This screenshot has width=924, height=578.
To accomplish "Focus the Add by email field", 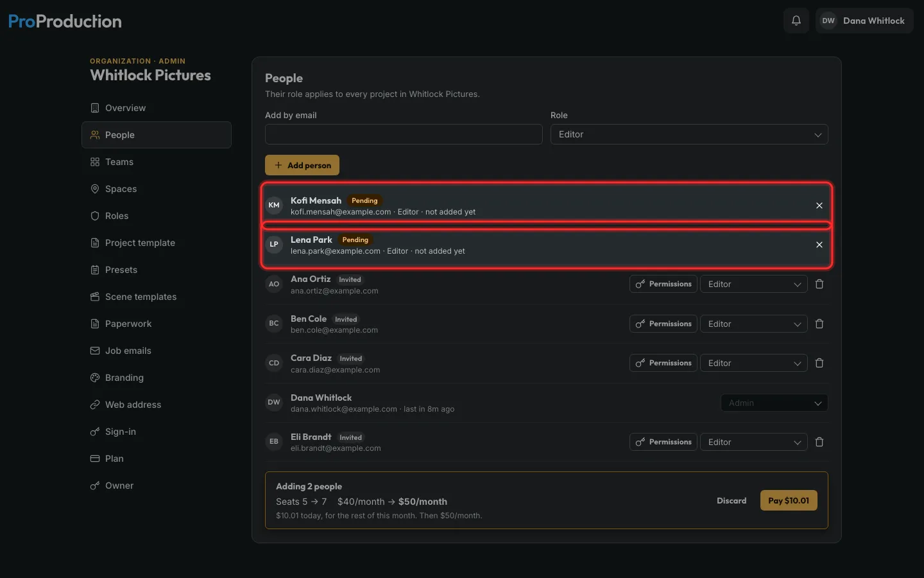I will tap(404, 134).
